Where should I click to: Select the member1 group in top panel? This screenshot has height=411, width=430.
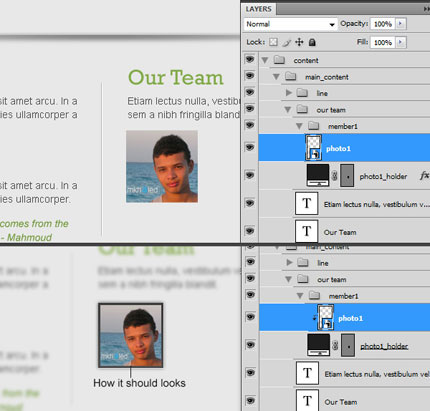point(344,126)
